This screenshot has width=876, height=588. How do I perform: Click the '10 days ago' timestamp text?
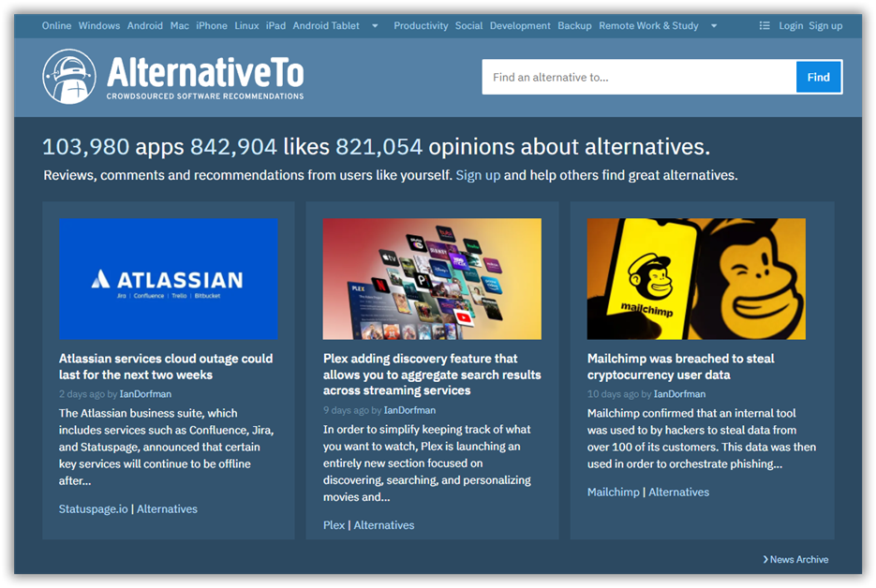613,393
